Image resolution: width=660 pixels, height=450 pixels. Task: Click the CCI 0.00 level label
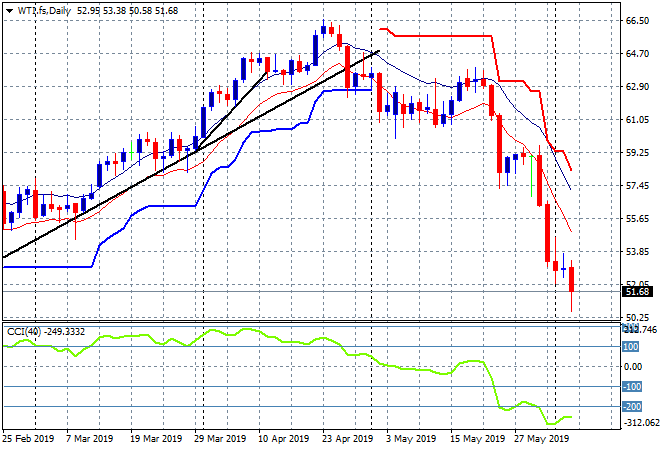(633, 367)
